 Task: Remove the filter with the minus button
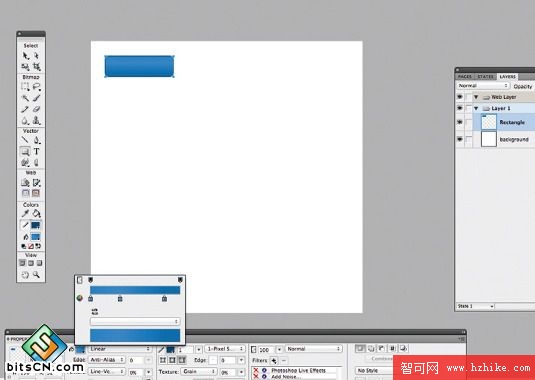pyautogui.click(x=284, y=360)
